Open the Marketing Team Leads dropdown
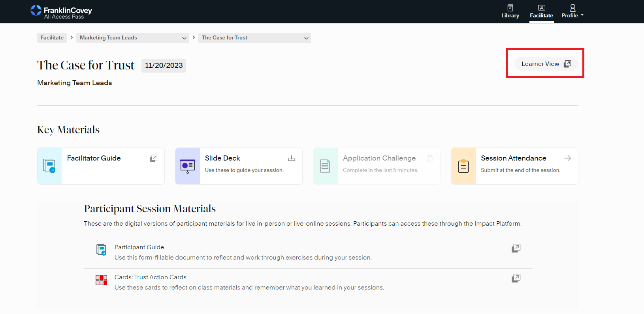Screen dimensions: 644x314 click(133, 38)
